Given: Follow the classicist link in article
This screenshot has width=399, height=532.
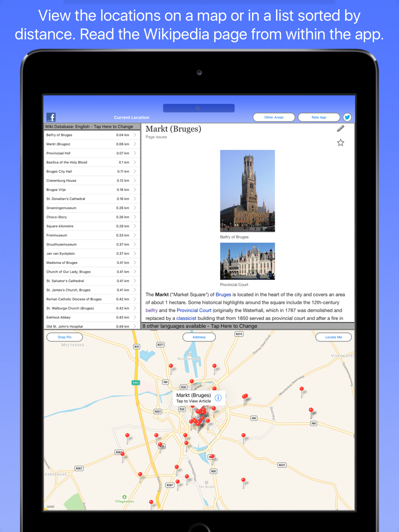Looking at the screenshot, I should tap(186, 318).
